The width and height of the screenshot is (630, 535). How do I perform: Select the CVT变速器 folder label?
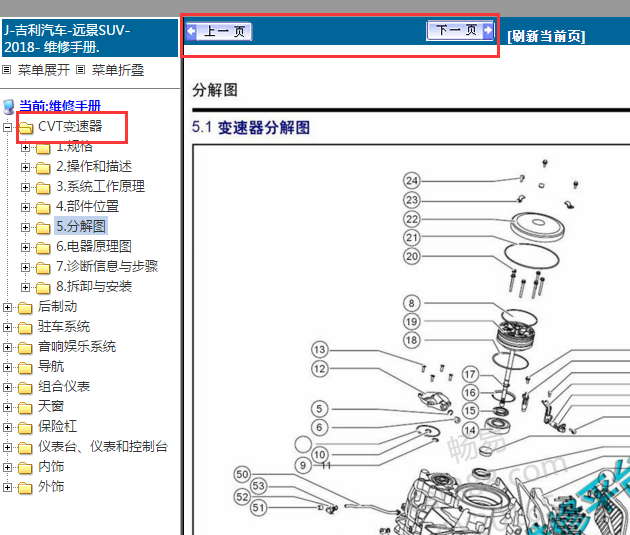click(x=70, y=126)
